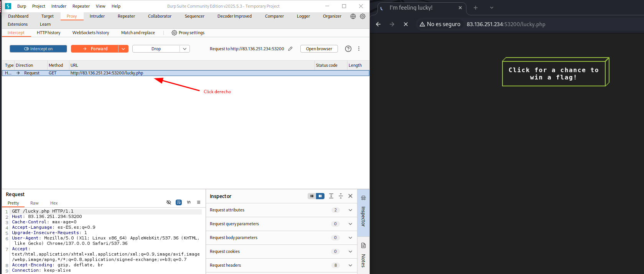Toggle line wrap icon in Request editor
The width and height of the screenshot is (644, 274).
coord(179,202)
